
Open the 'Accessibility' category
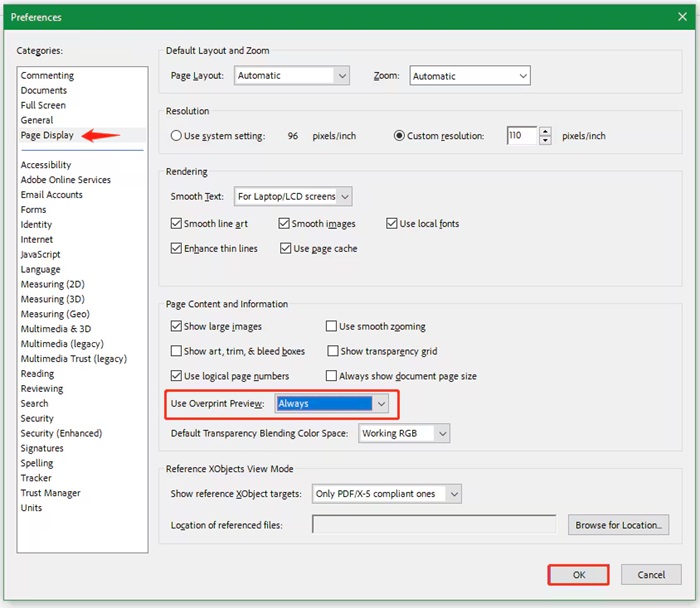tap(46, 165)
